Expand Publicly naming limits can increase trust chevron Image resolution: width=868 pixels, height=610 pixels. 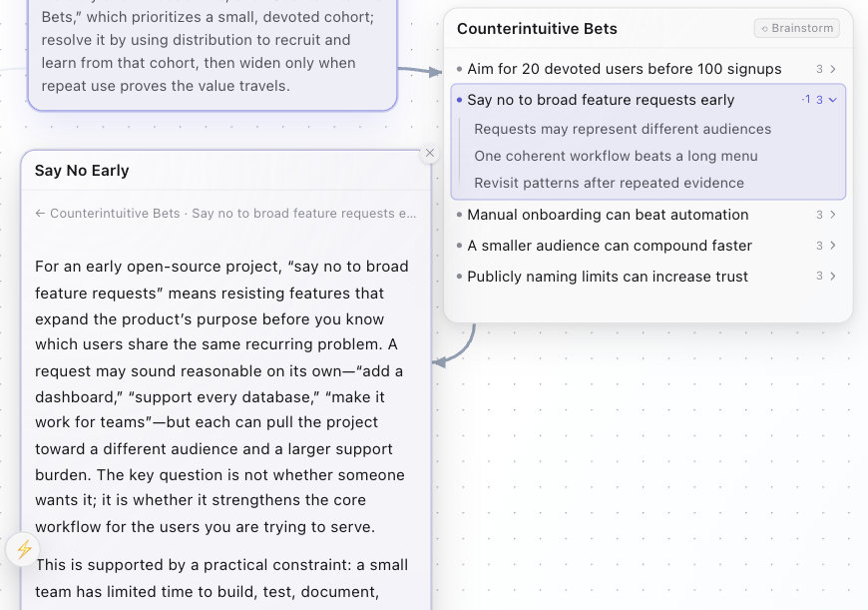coord(832,276)
